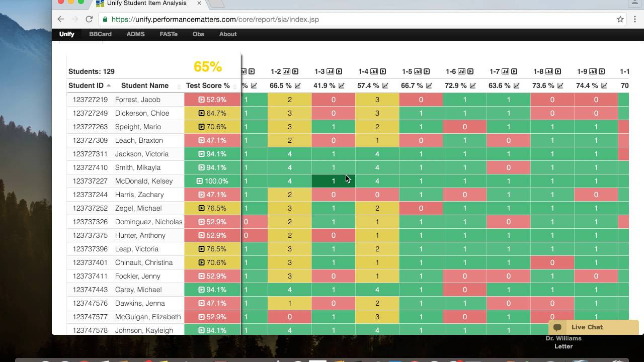Screen dimensions: 644x362
Task: Open the bar chart icon for item 1-4
Action: (374, 71)
